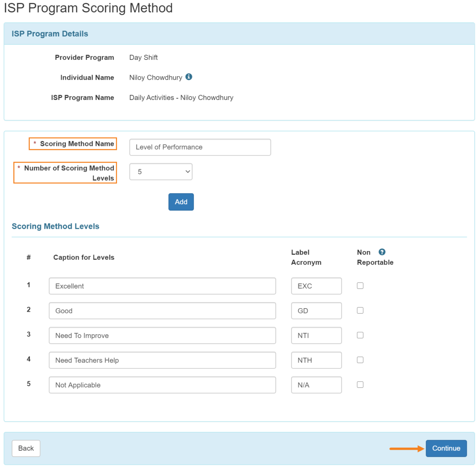
Task: Check Non Reportable for Need To Improve
Action: coord(360,335)
